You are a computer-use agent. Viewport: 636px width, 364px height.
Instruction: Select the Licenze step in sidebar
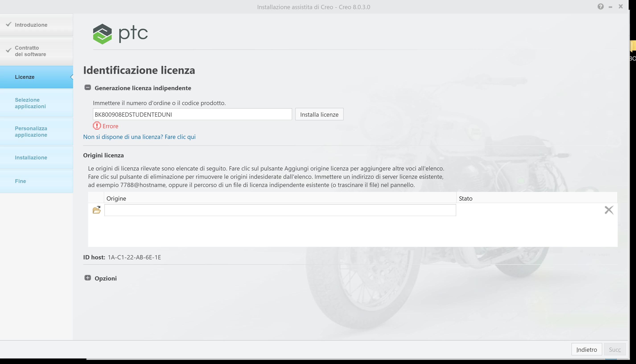(x=25, y=77)
